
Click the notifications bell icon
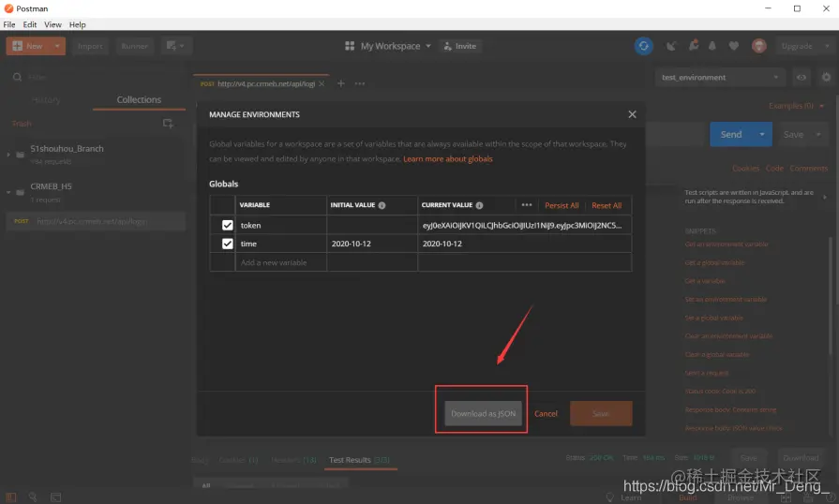pyautogui.click(x=712, y=46)
